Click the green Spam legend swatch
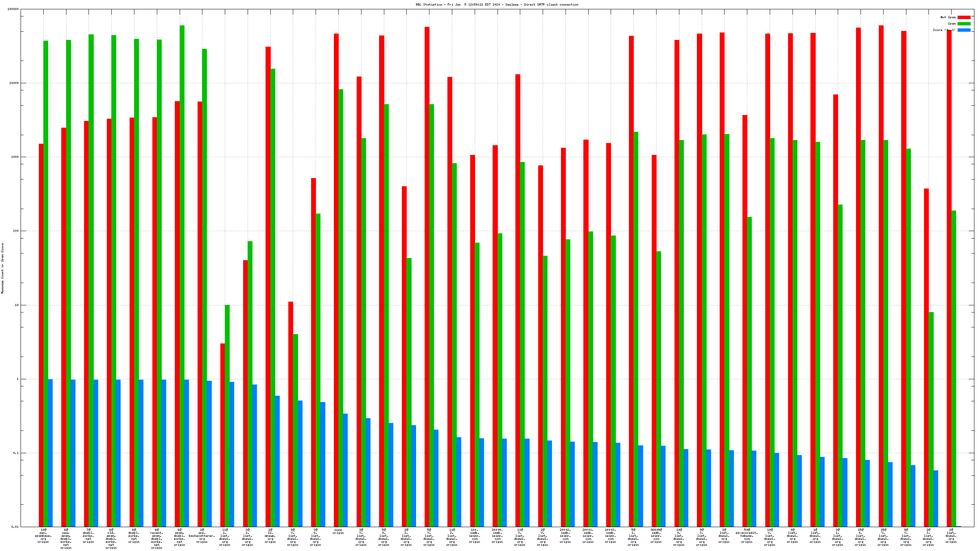This screenshot has height=551, width=980. pyautogui.click(x=964, y=24)
